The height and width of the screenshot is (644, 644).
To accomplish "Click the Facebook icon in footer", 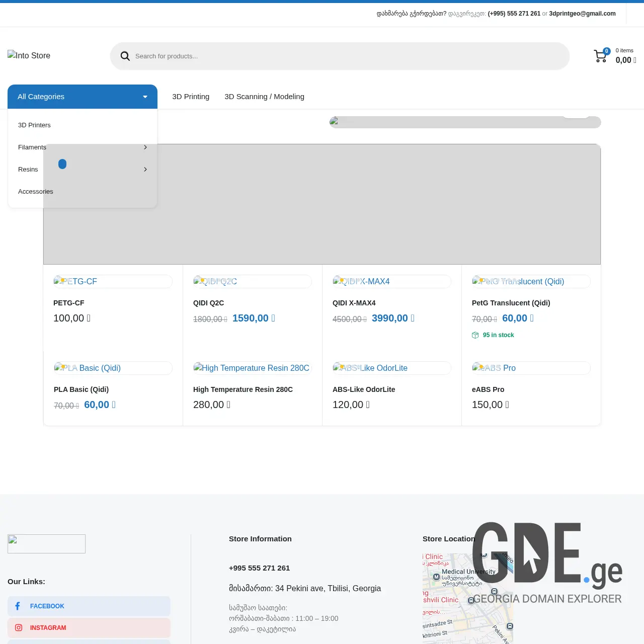I will 18,606.
